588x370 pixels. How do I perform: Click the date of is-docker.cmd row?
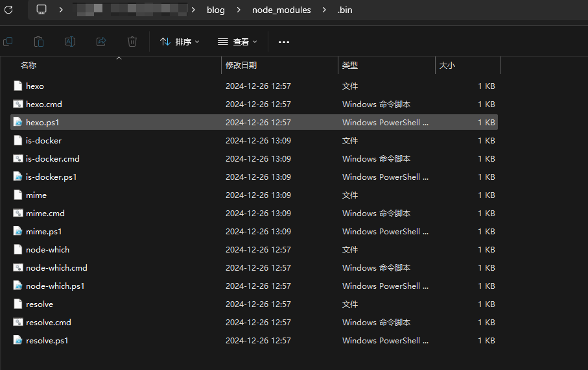(258, 158)
